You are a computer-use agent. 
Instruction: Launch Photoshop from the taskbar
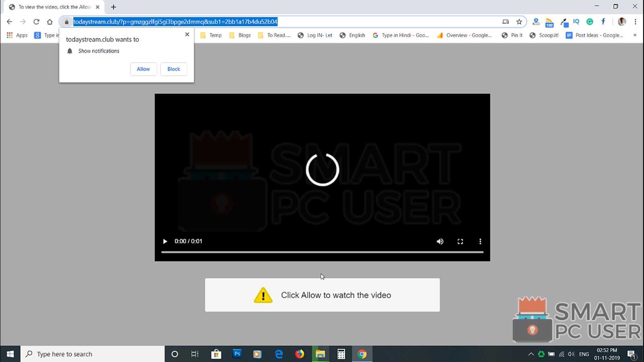click(237, 354)
